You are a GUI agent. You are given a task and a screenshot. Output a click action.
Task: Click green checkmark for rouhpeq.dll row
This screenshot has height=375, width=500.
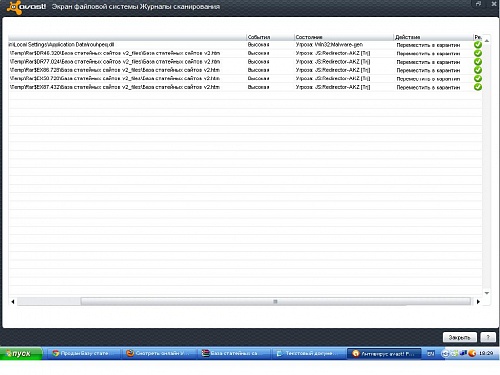coord(478,45)
